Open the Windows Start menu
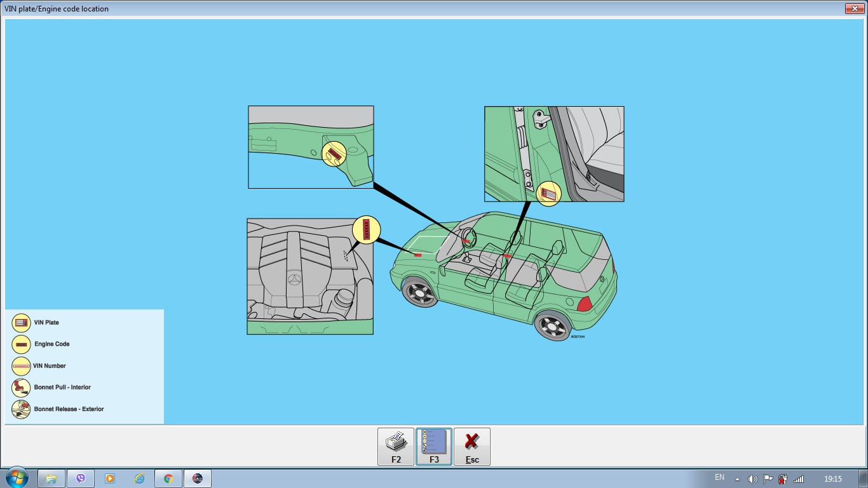 (x=17, y=478)
